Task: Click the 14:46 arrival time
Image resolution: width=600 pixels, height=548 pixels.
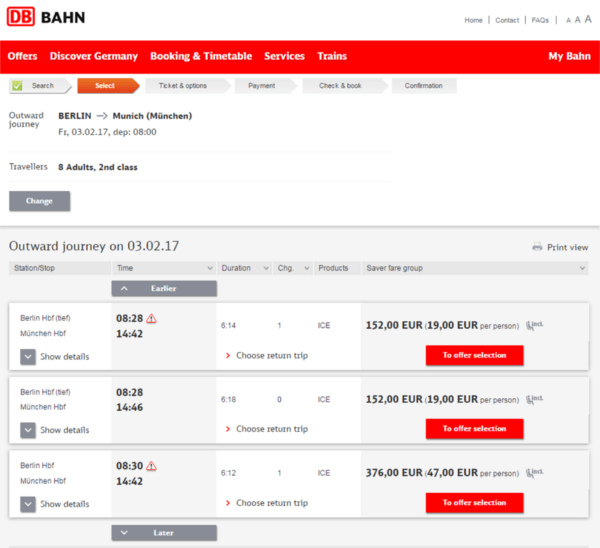Action: point(129,407)
